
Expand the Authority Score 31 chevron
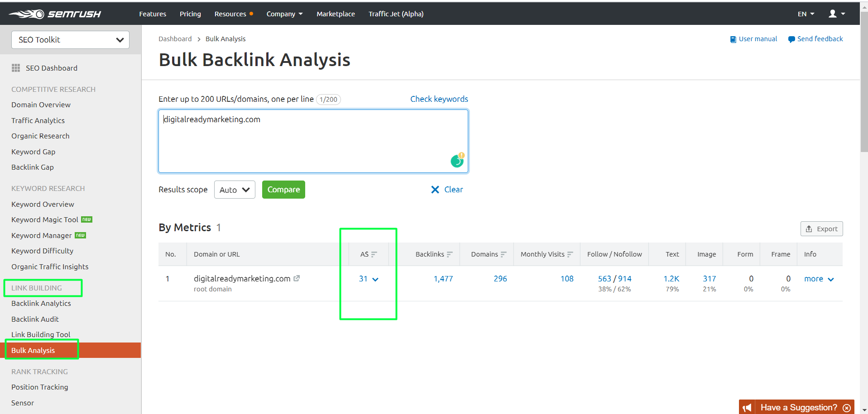pyautogui.click(x=375, y=279)
